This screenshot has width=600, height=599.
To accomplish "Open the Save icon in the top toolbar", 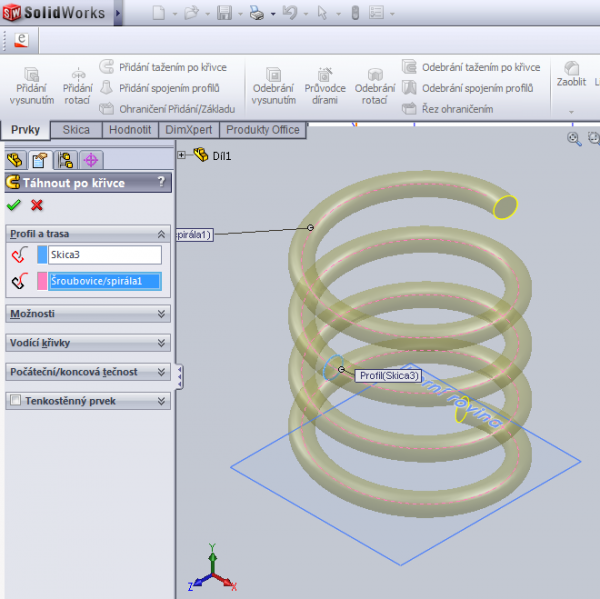I will coord(224,14).
